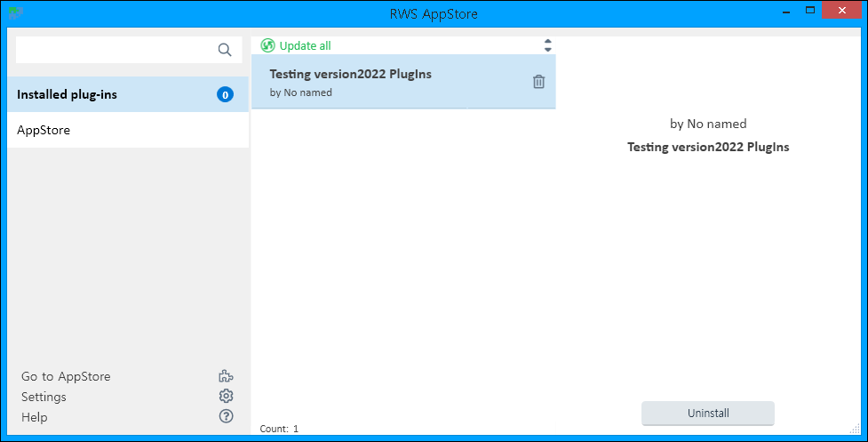Select Installed plug-ins tab

pyautogui.click(x=128, y=94)
